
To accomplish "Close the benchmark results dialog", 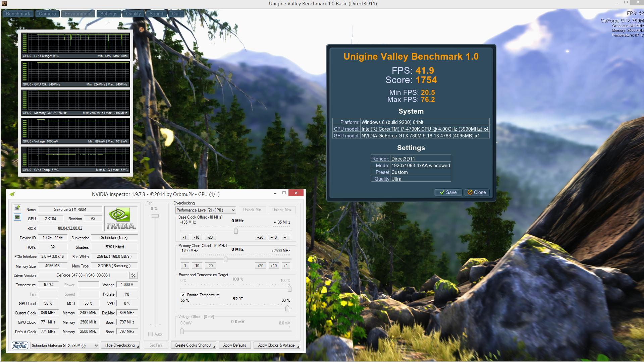I will [477, 192].
